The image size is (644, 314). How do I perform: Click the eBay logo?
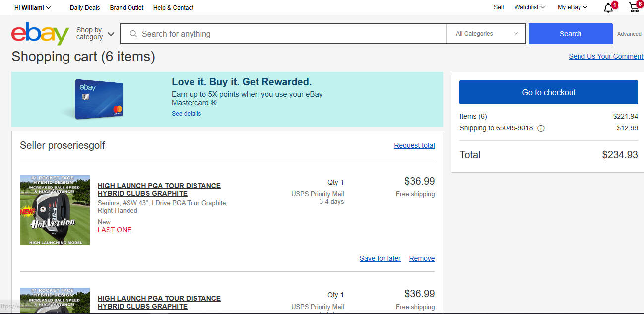pyautogui.click(x=40, y=34)
